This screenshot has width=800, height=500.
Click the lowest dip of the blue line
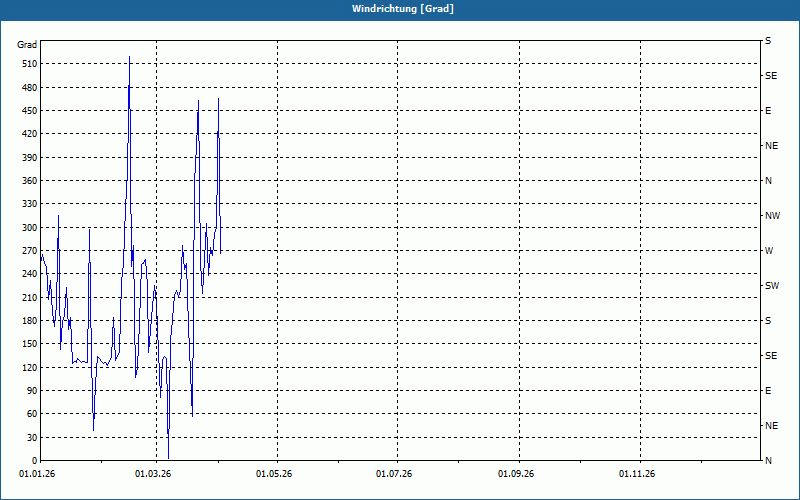click(x=168, y=458)
